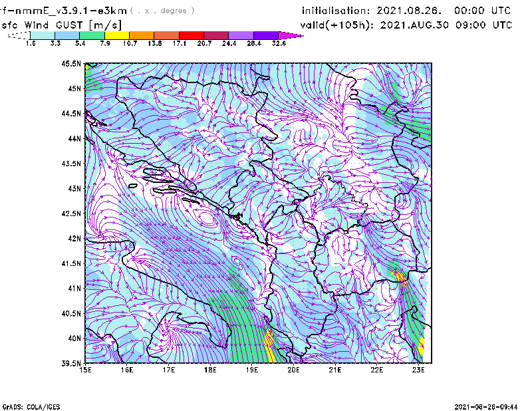Click the 20.7 colorbar tick value
This screenshot has width=532, height=411.
[x=204, y=43]
